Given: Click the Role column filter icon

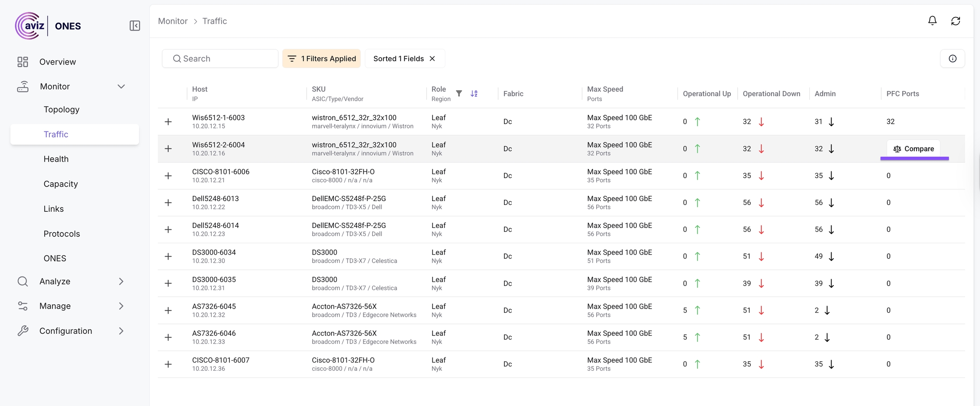Looking at the screenshot, I should 459,94.
